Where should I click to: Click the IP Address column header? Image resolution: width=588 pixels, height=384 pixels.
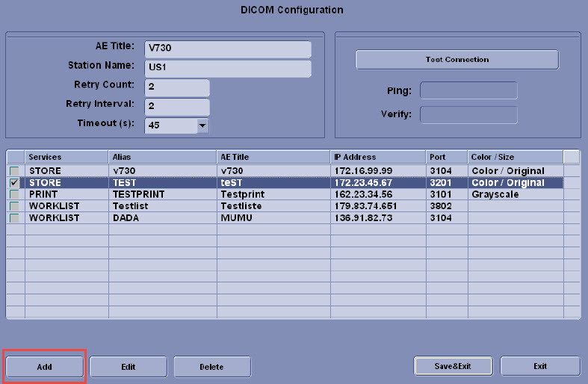click(378, 157)
